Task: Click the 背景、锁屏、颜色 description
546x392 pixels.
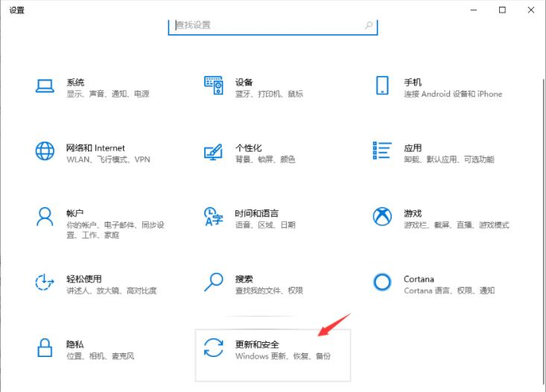Action: coord(265,159)
